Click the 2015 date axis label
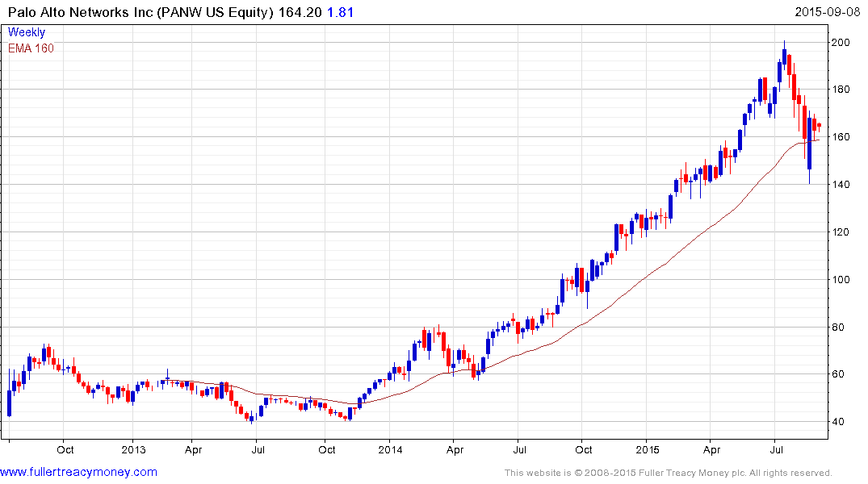 pyautogui.click(x=647, y=449)
